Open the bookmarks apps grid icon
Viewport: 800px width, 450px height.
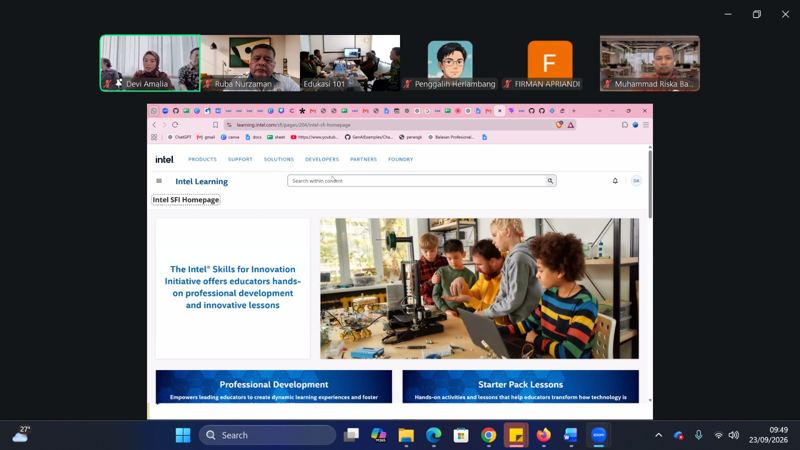tap(154, 137)
